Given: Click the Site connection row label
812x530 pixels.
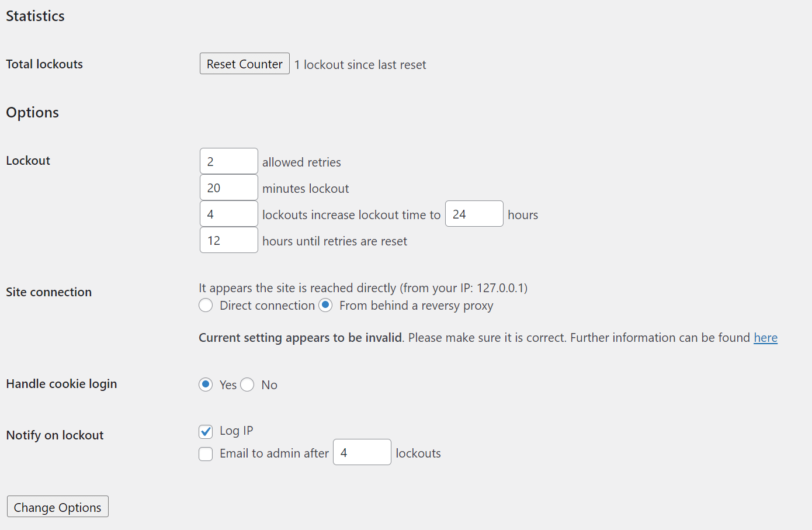Looking at the screenshot, I should [48, 292].
